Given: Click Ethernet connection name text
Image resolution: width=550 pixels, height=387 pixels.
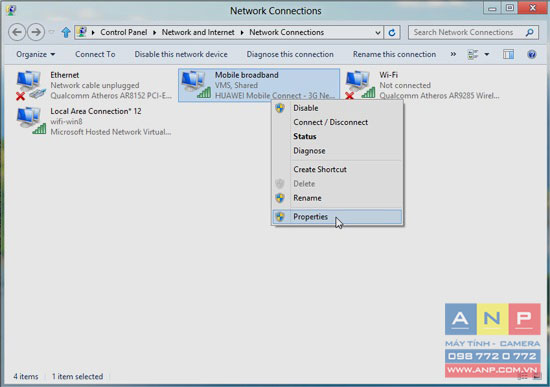Looking at the screenshot, I should pyautogui.click(x=65, y=75).
